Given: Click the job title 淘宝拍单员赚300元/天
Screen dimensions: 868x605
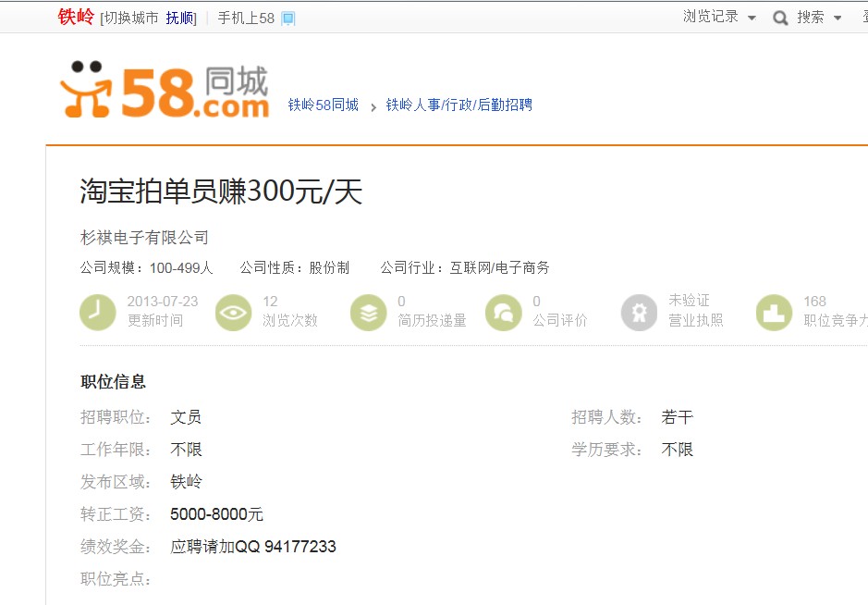Looking at the screenshot, I should (221, 191).
